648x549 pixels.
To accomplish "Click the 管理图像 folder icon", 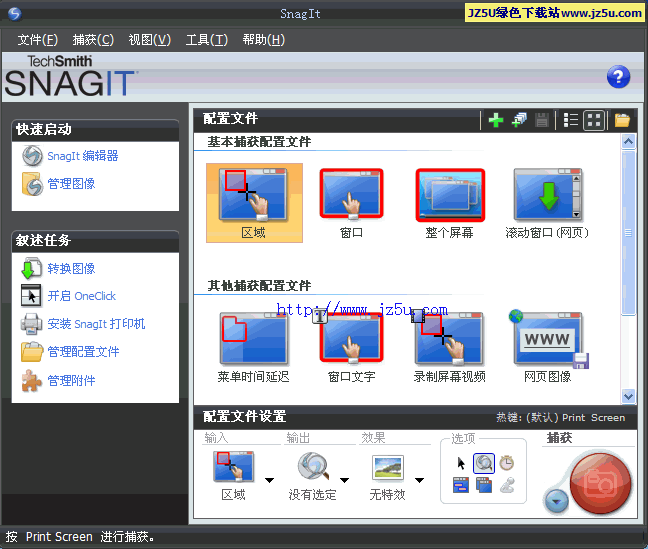I will coord(32,184).
